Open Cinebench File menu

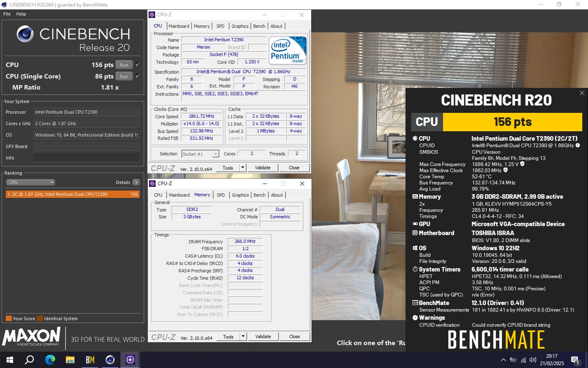coord(7,14)
